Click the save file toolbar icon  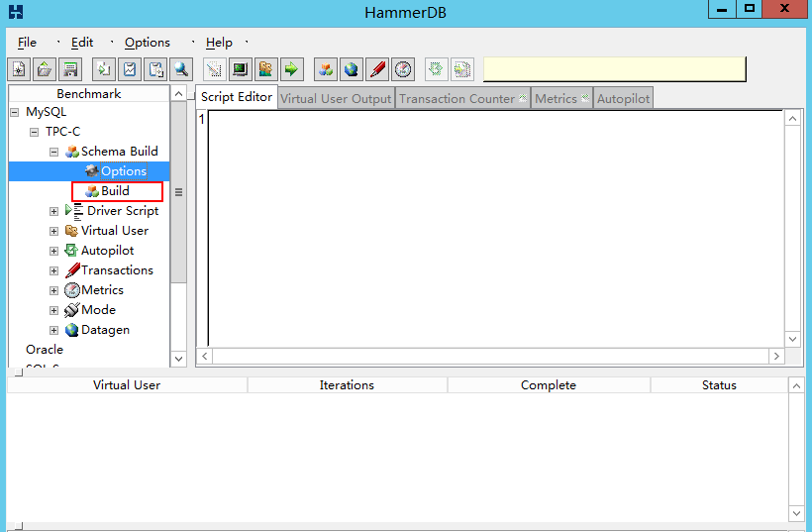[70, 69]
